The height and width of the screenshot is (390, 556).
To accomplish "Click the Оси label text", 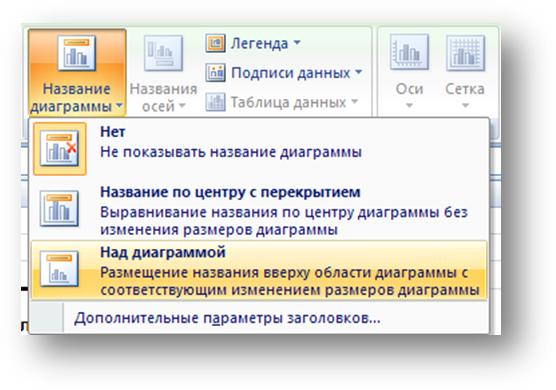I will [x=409, y=89].
